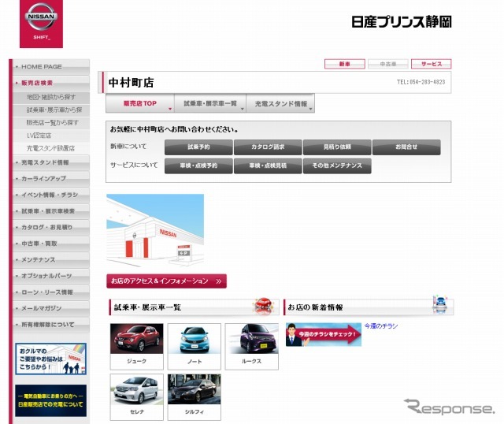Click the 試乗予約 button
504x424 pixels.
[x=198, y=147]
